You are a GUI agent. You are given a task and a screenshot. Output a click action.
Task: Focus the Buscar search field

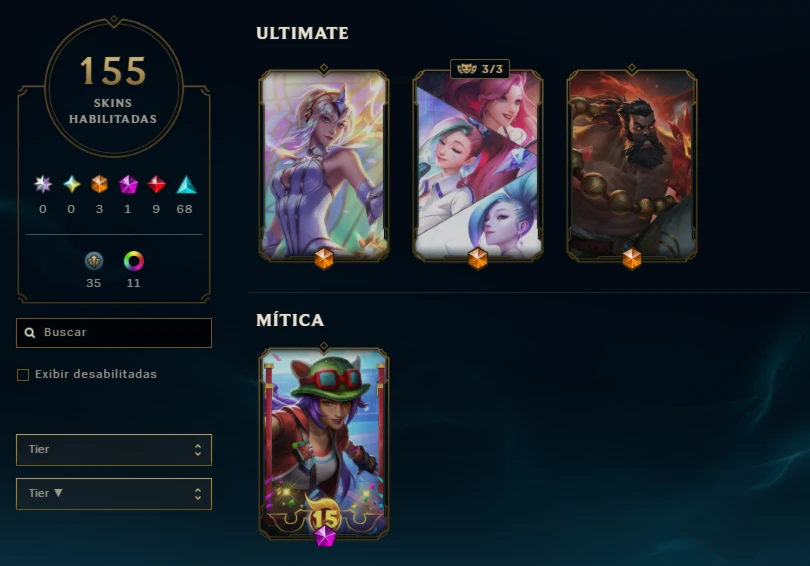(x=114, y=333)
